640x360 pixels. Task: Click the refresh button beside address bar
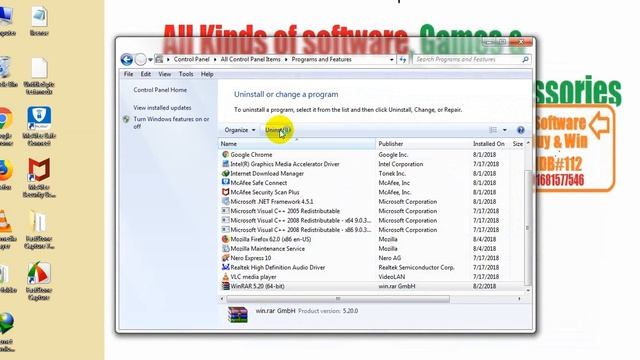[x=403, y=60]
